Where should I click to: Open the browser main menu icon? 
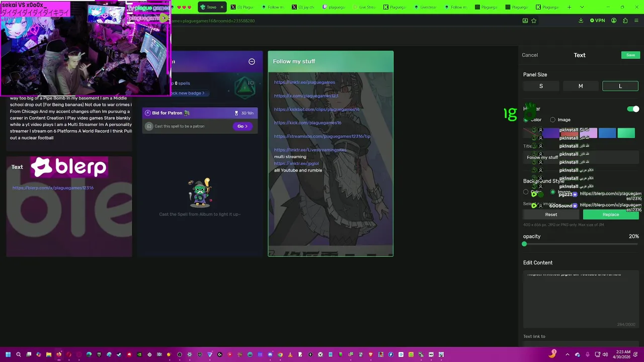(636, 21)
